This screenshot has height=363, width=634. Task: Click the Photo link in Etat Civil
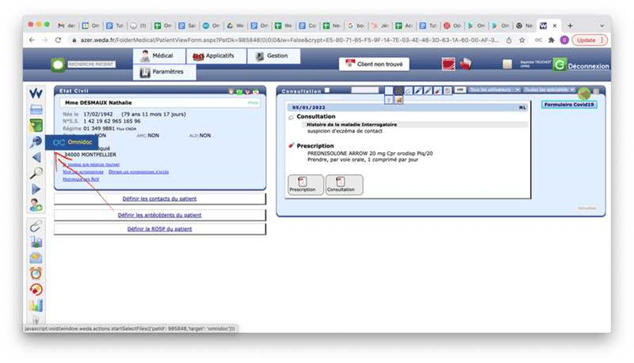253,103
